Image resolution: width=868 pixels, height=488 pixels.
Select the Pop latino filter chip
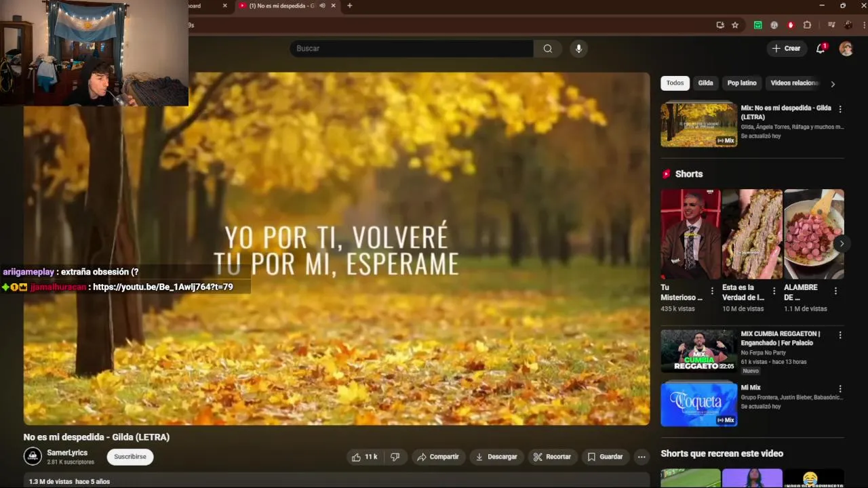(x=742, y=83)
